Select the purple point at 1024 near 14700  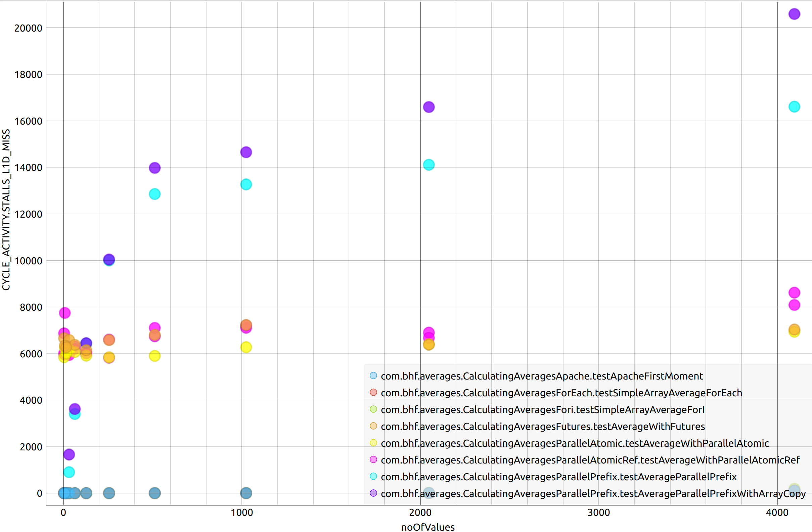tap(246, 152)
